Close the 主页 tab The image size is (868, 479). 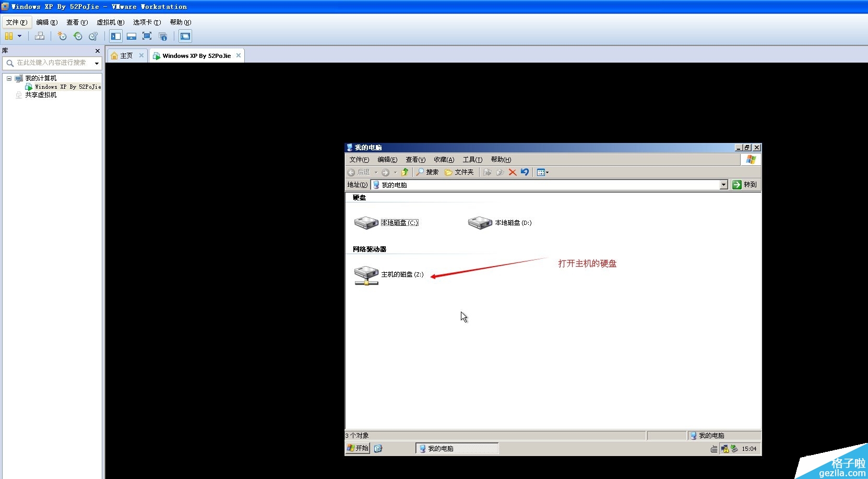click(141, 55)
